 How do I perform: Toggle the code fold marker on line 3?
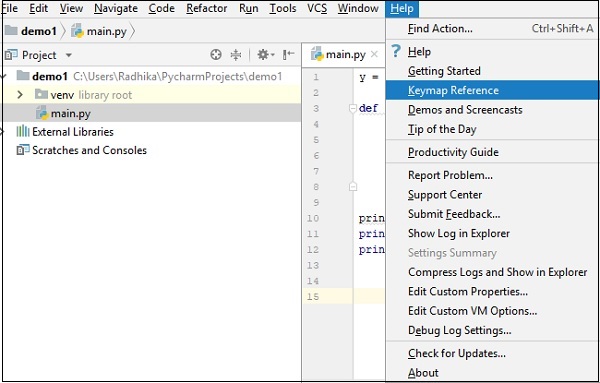point(353,109)
